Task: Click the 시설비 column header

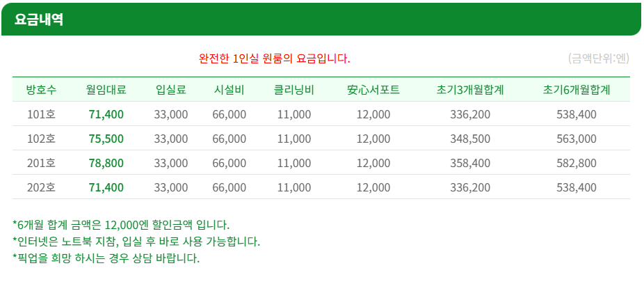Action: click(x=229, y=90)
